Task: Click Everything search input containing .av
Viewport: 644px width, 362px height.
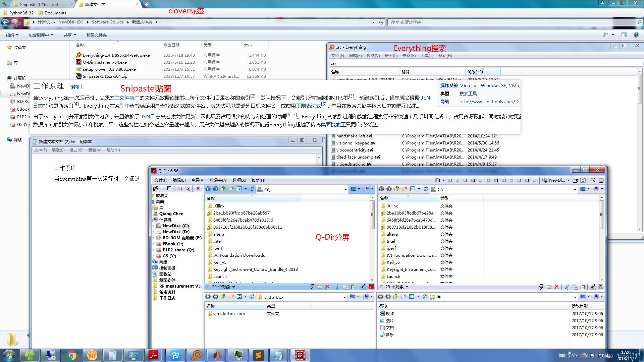Action: coord(486,63)
